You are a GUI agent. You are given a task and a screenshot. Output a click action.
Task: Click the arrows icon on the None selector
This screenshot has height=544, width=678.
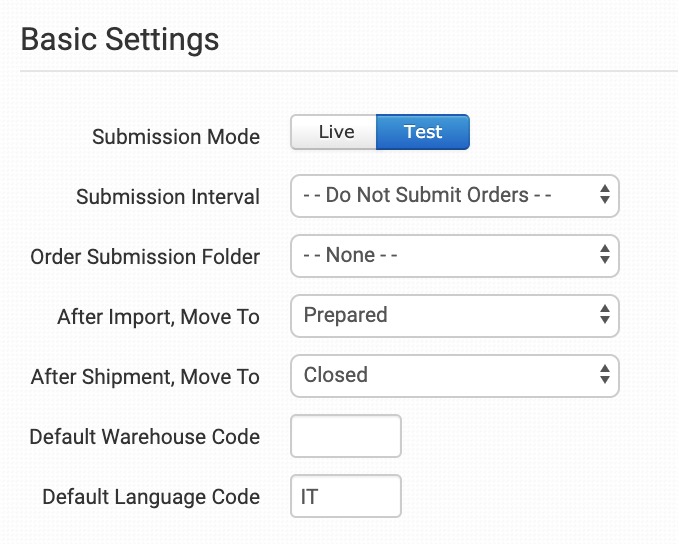tap(604, 256)
